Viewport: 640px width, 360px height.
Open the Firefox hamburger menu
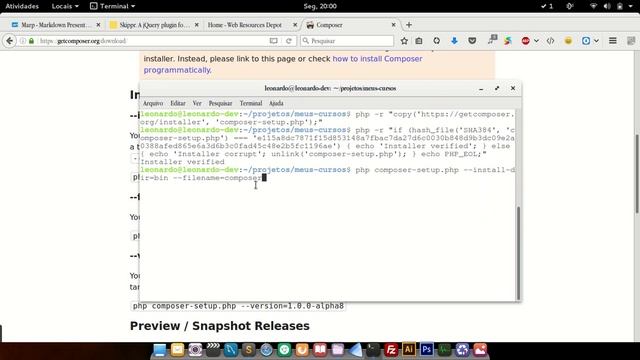click(x=613, y=41)
